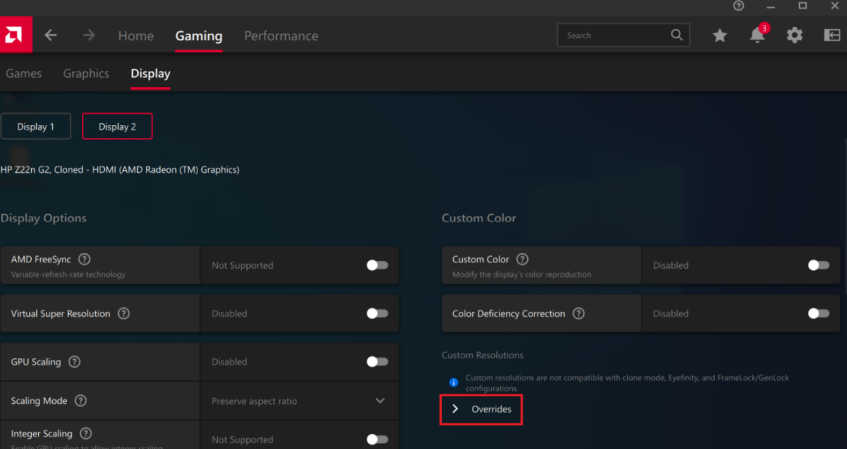Enable the Color Deficiency Correction toggle
Screen dimensions: 847x449
(818, 313)
